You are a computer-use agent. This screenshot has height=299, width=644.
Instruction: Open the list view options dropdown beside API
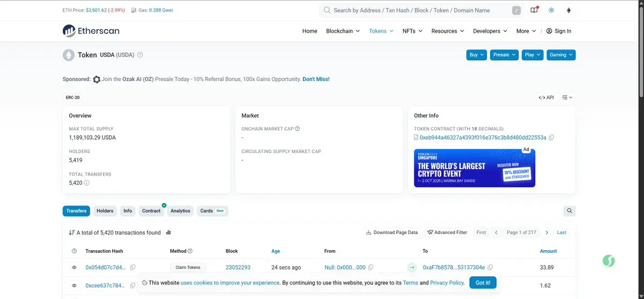coord(567,98)
